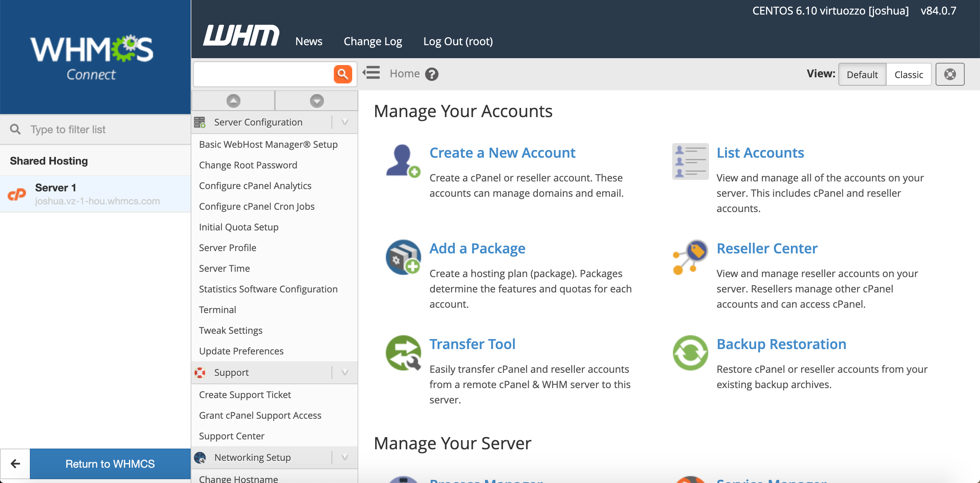980x483 pixels.
Task: Switch view to Default
Action: pos(862,74)
